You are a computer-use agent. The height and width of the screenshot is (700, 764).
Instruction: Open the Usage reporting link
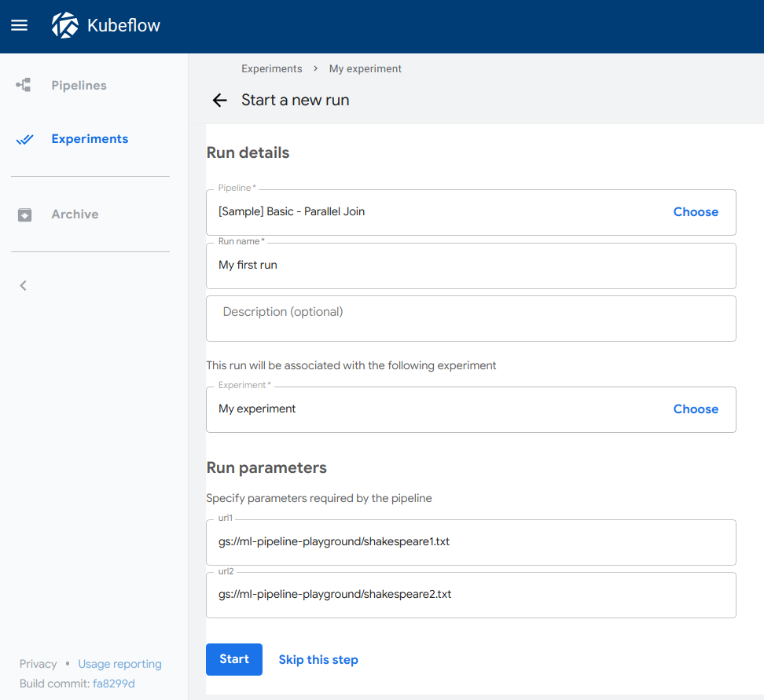point(120,664)
